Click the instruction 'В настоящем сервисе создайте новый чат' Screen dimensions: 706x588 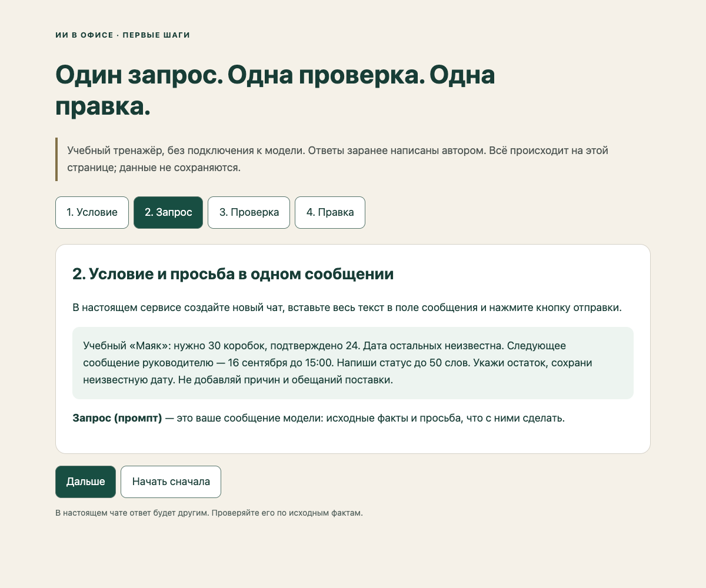347,308
